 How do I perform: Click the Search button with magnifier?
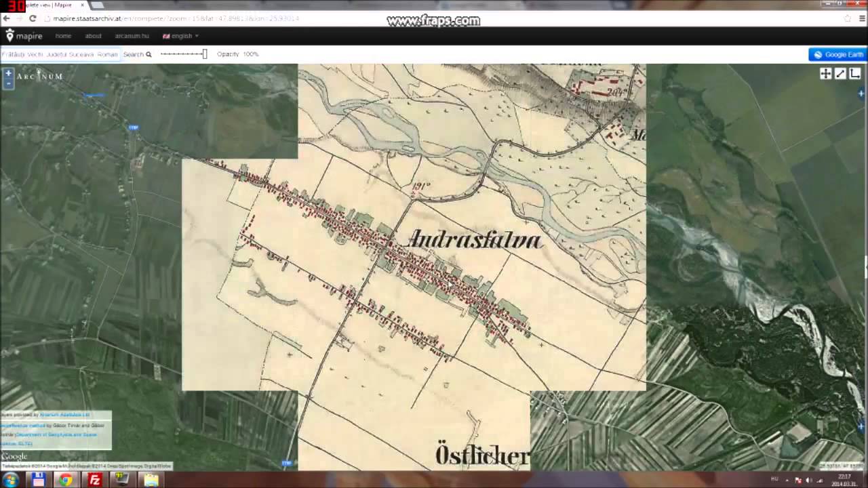[138, 54]
